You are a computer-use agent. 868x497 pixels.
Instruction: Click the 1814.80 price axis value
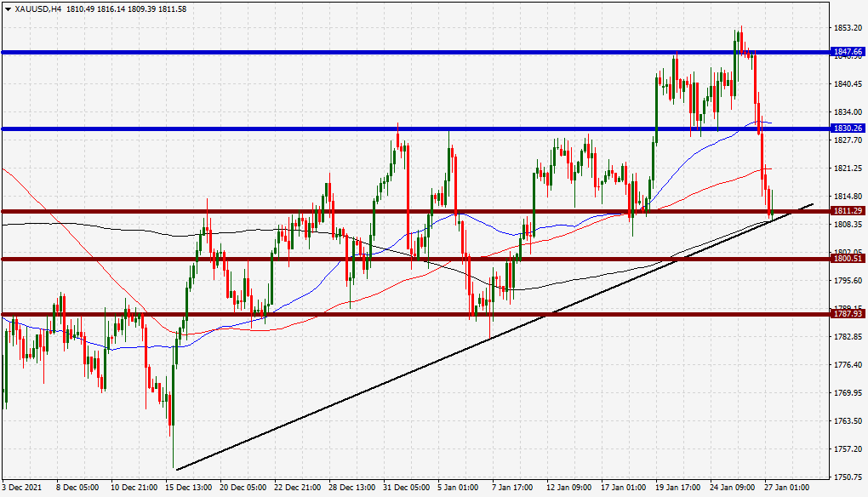(x=848, y=197)
